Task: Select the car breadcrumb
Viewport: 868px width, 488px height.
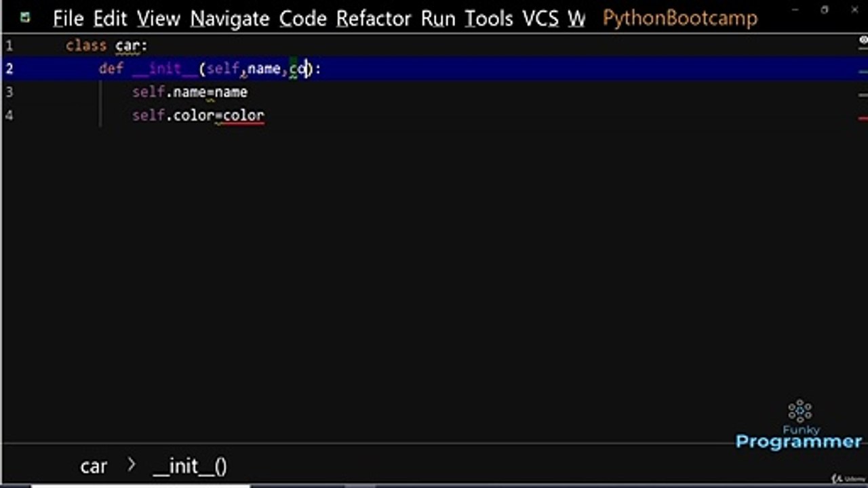Action: click(94, 466)
